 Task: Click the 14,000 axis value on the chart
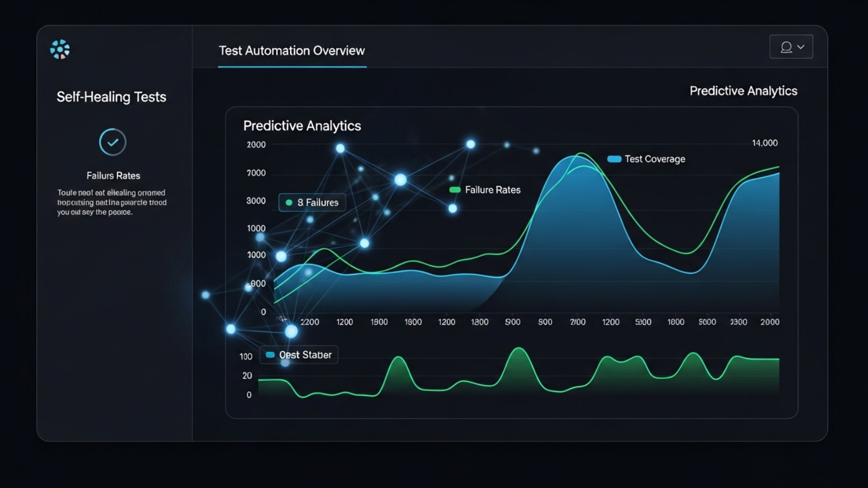point(764,143)
